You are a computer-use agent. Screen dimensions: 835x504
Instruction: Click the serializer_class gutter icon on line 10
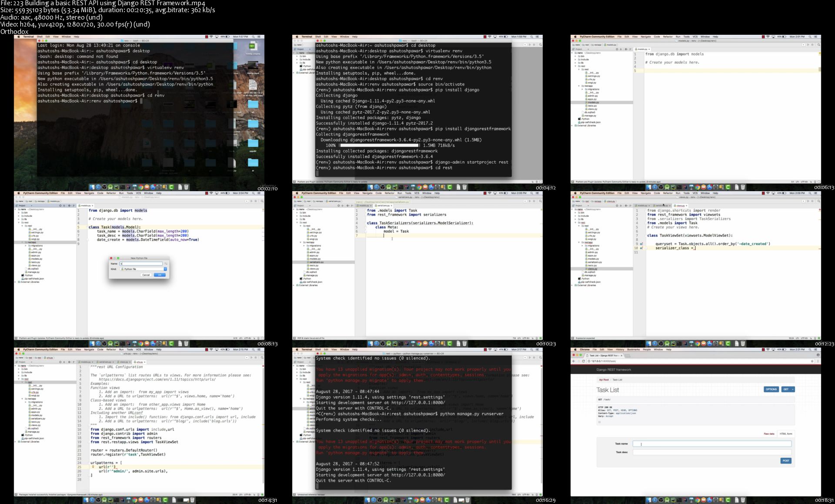click(641, 248)
